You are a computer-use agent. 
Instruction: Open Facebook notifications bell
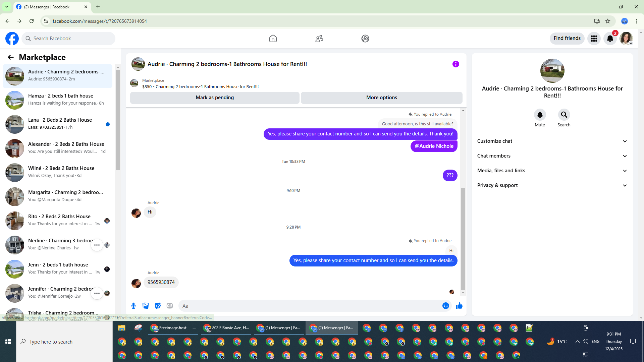coord(610,39)
